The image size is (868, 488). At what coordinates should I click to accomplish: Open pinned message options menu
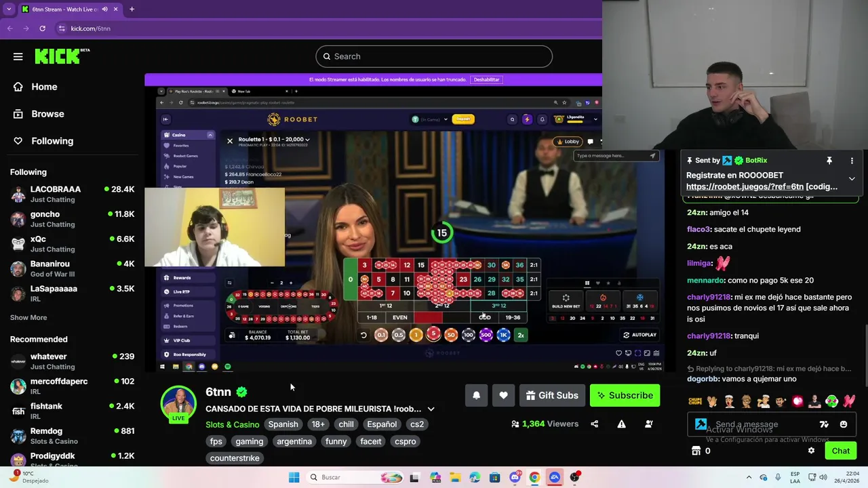(x=852, y=161)
